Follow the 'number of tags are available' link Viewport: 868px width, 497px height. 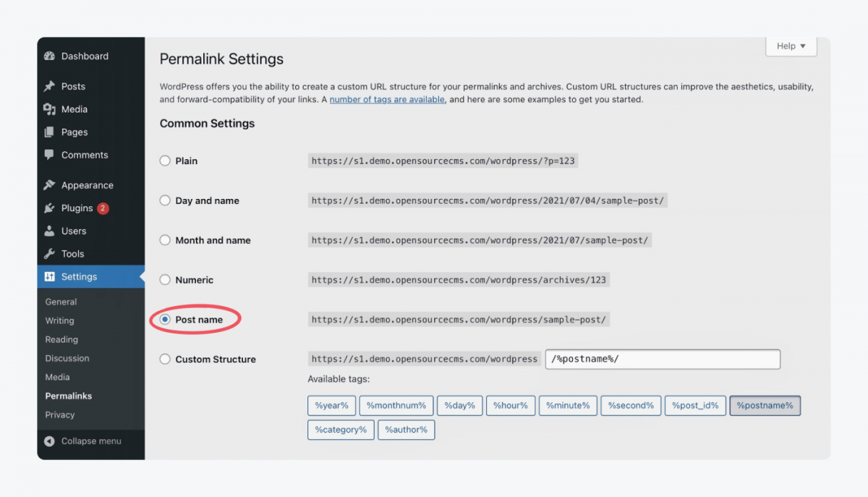[x=387, y=100]
